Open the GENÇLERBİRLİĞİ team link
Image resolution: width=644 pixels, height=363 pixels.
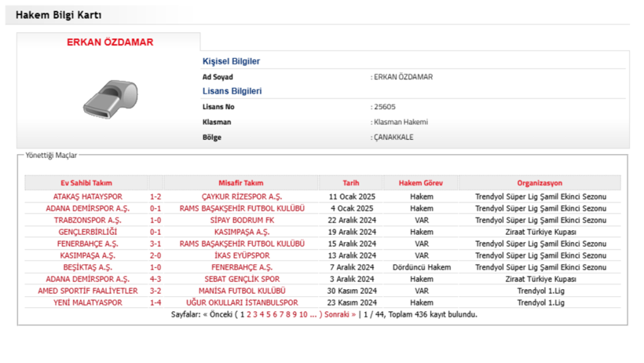[86, 232]
